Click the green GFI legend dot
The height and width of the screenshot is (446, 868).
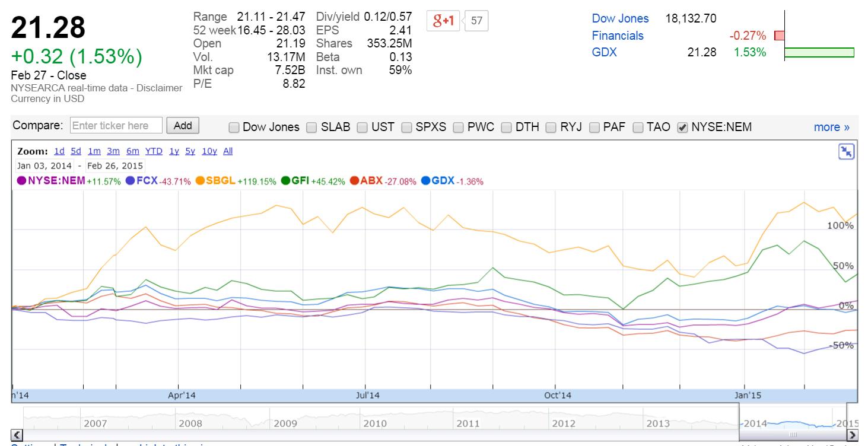[285, 181]
